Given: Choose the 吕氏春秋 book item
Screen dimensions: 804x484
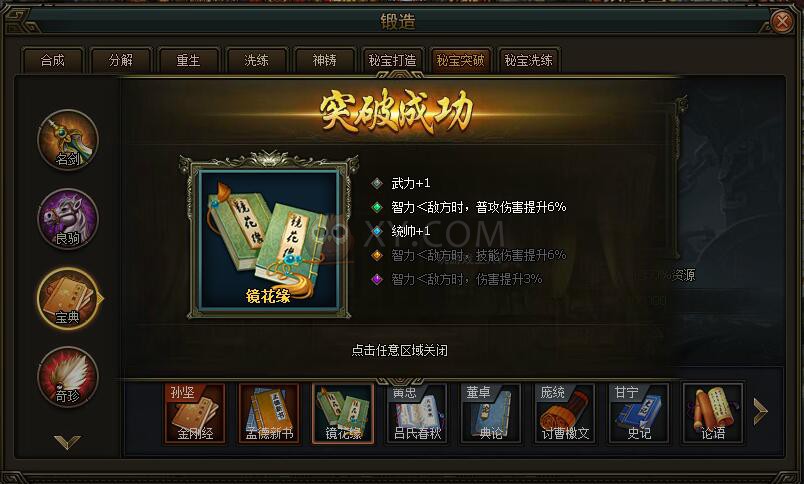Looking at the screenshot, I should pyautogui.click(x=417, y=413).
